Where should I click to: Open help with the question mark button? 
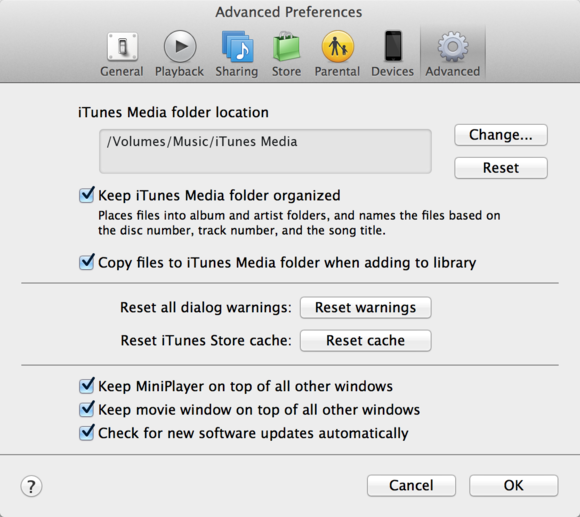coord(31,486)
